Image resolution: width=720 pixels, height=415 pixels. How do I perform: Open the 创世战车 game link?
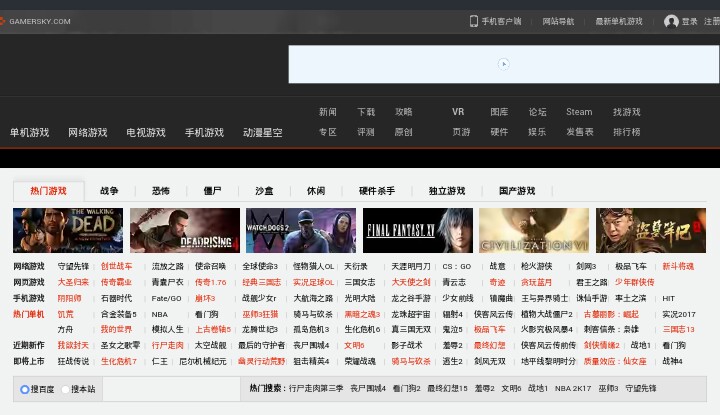[x=117, y=266]
